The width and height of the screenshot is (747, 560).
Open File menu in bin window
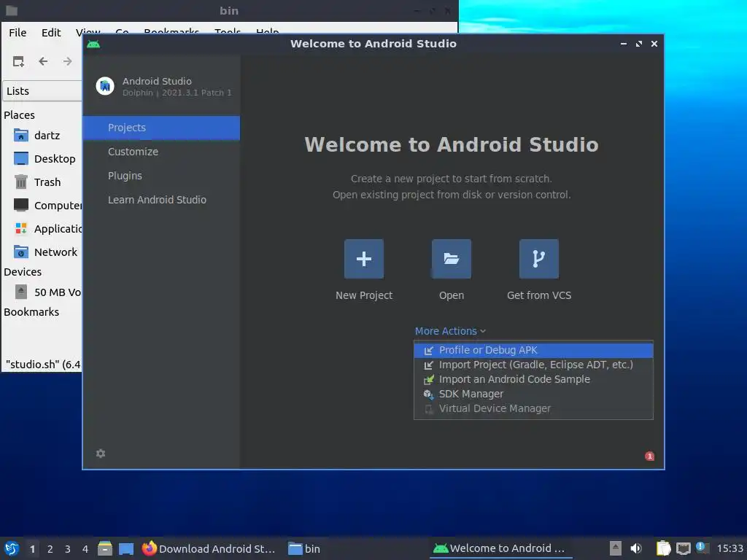click(18, 32)
